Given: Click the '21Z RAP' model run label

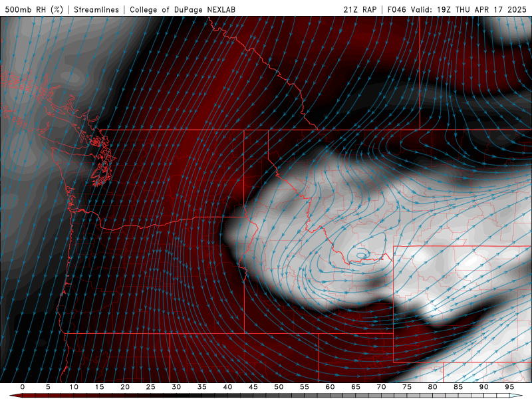Looking at the screenshot, I should pyautogui.click(x=360, y=9).
